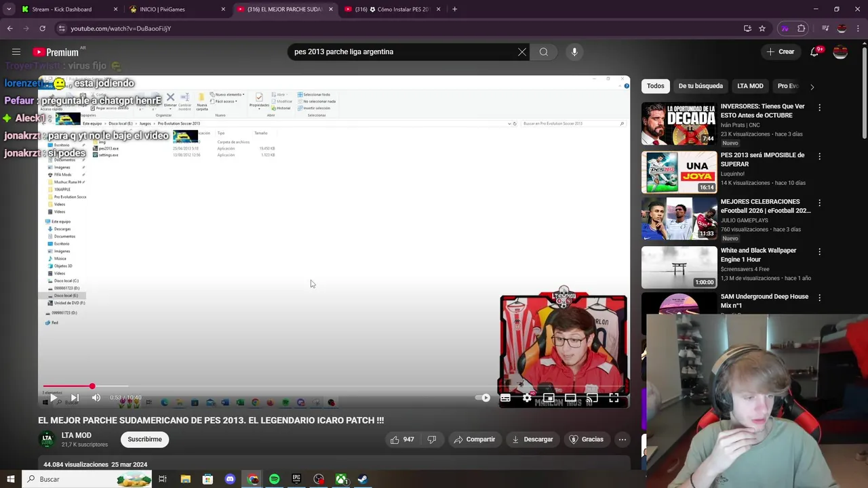Image resolution: width=868 pixels, height=488 pixels.
Task: Start voice search with the microphone
Action: pyautogui.click(x=574, y=52)
